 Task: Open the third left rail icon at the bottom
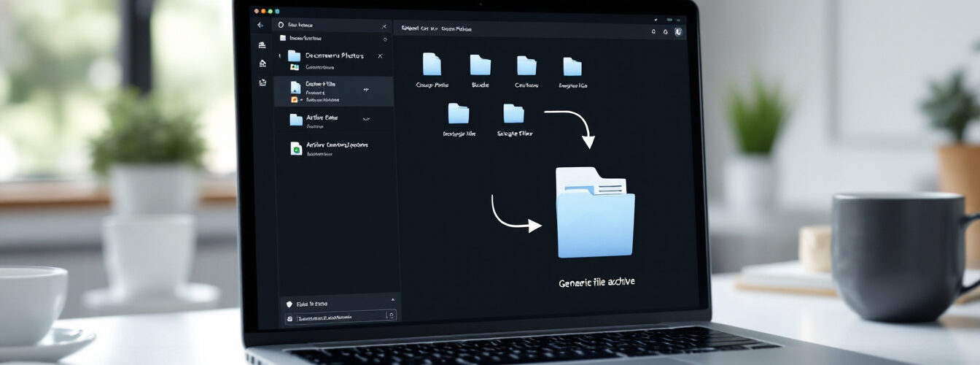click(x=262, y=82)
